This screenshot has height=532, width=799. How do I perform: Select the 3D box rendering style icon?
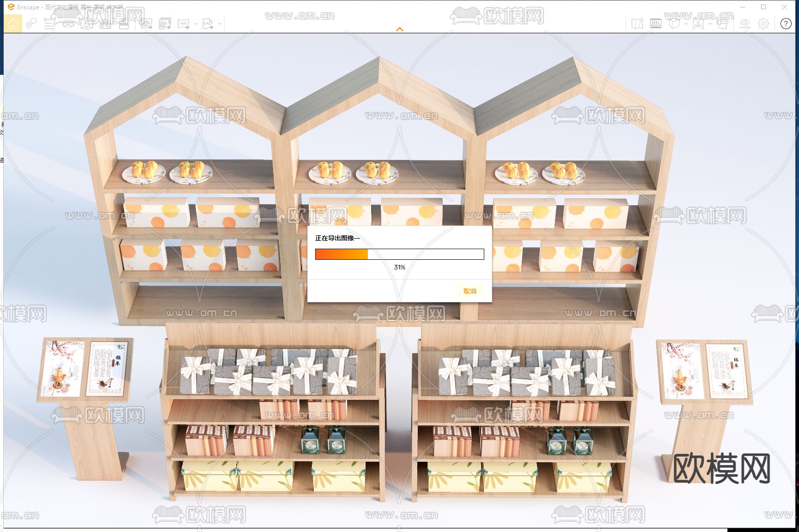(x=674, y=24)
